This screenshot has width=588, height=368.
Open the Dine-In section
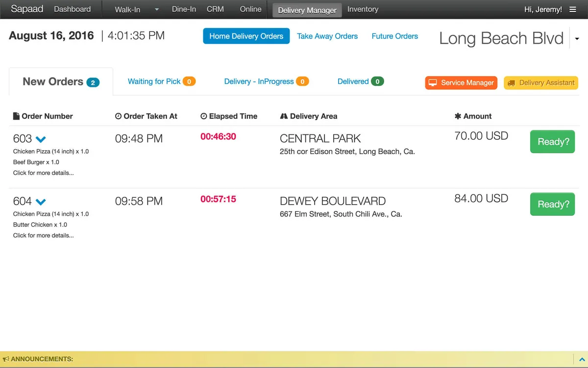point(184,9)
